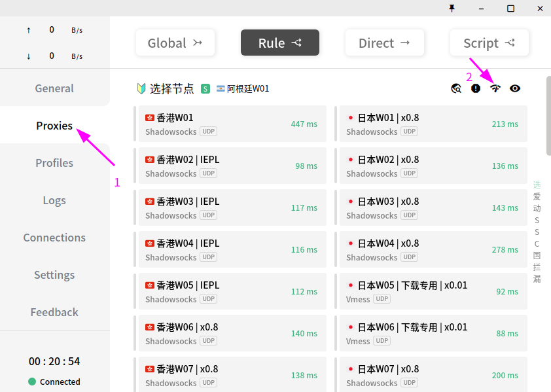Screen dimensions: 551x392
Task: Go to the Settings page
Action: click(54, 275)
